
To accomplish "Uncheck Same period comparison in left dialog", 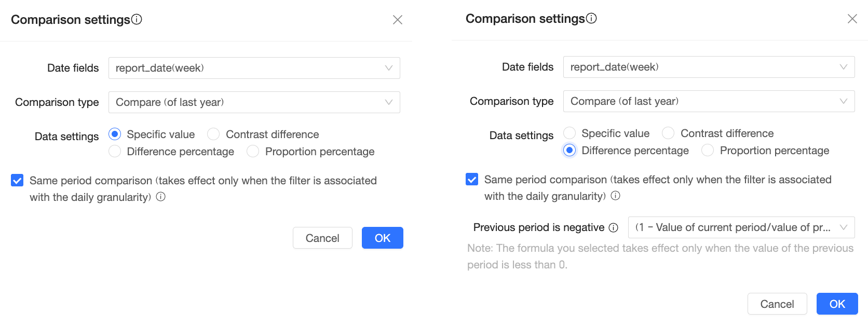I will tap(17, 181).
